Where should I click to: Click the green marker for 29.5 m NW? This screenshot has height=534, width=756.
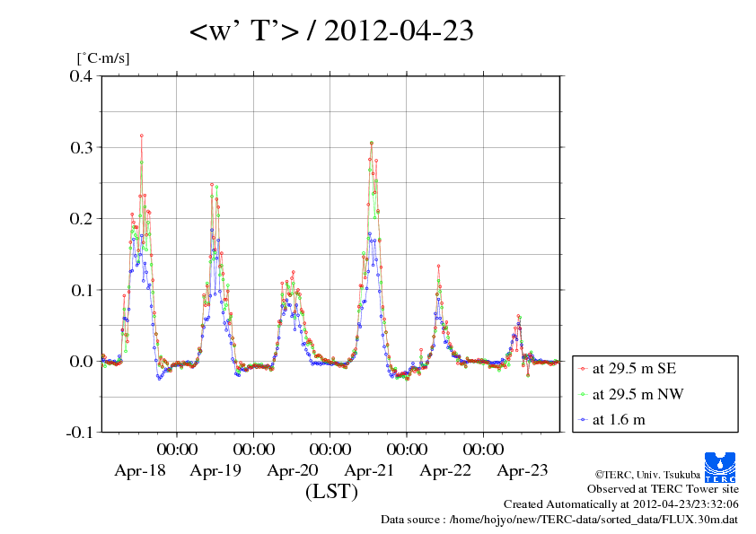(584, 394)
